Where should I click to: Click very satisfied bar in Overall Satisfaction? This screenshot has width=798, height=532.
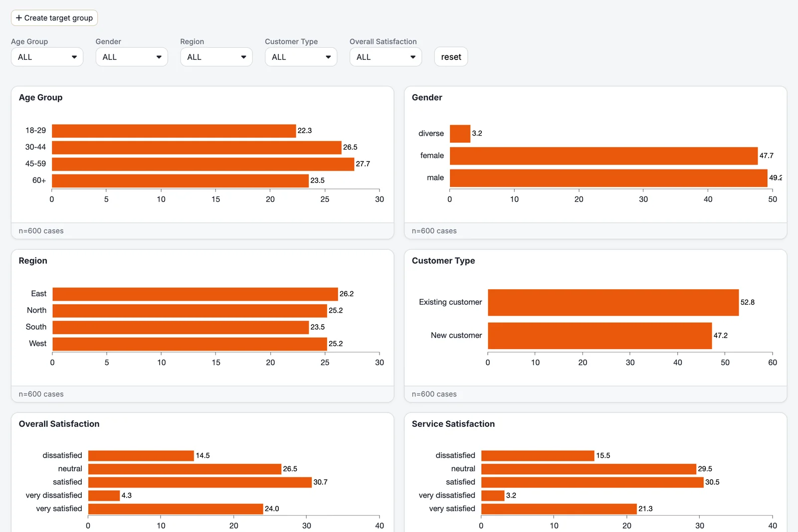(x=176, y=509)
